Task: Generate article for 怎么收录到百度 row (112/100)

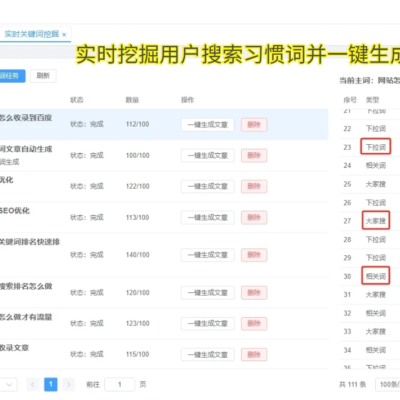Action: [x=208, y=125]
